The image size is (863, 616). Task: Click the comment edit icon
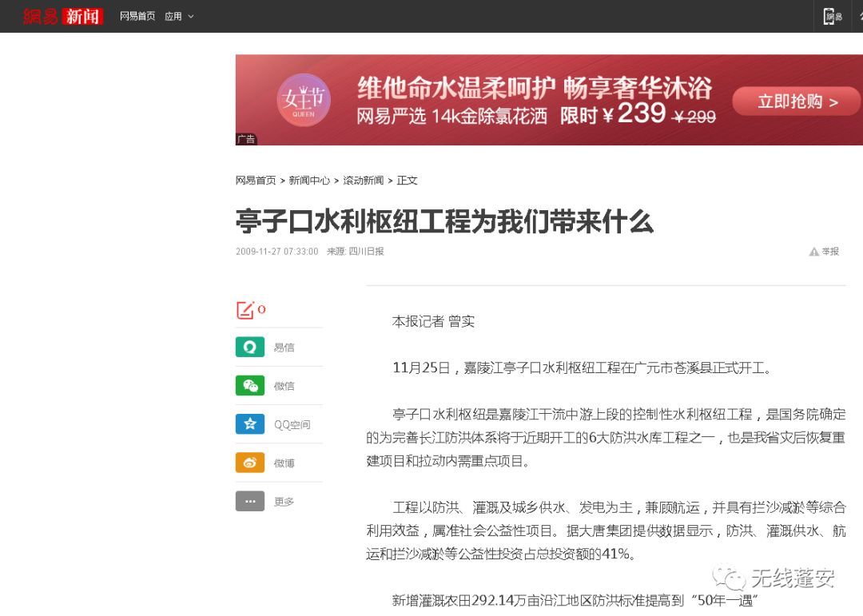pyautogui.click(x=245, y=310)
